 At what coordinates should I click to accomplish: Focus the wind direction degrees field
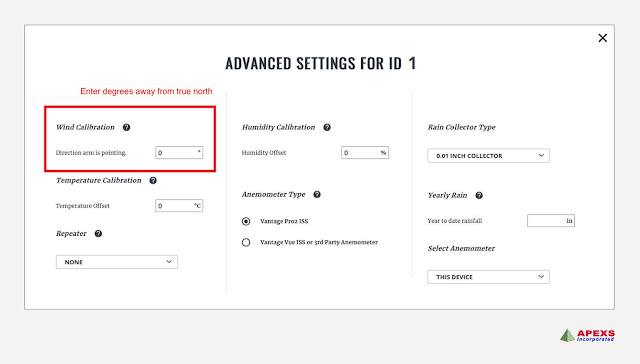coord(179,153)
